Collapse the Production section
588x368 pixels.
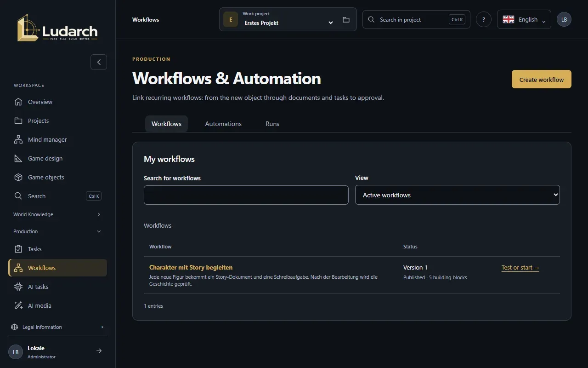(57, 231)
